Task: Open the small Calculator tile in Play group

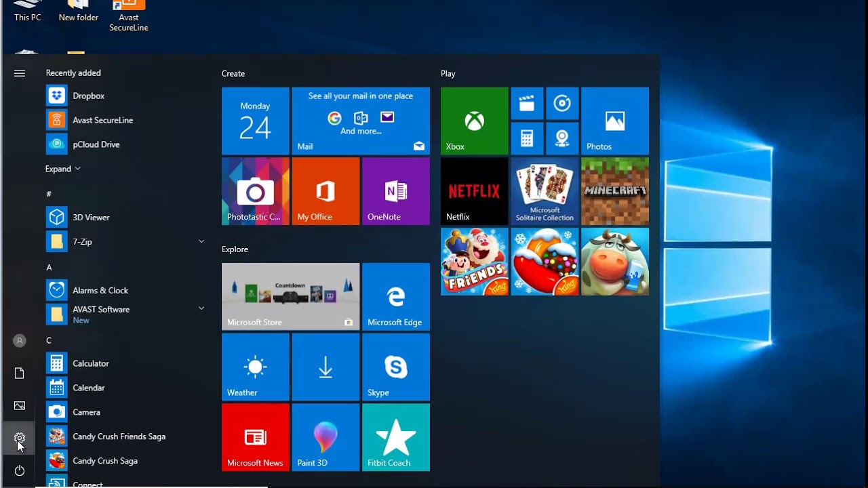Action: coord(527,139)
